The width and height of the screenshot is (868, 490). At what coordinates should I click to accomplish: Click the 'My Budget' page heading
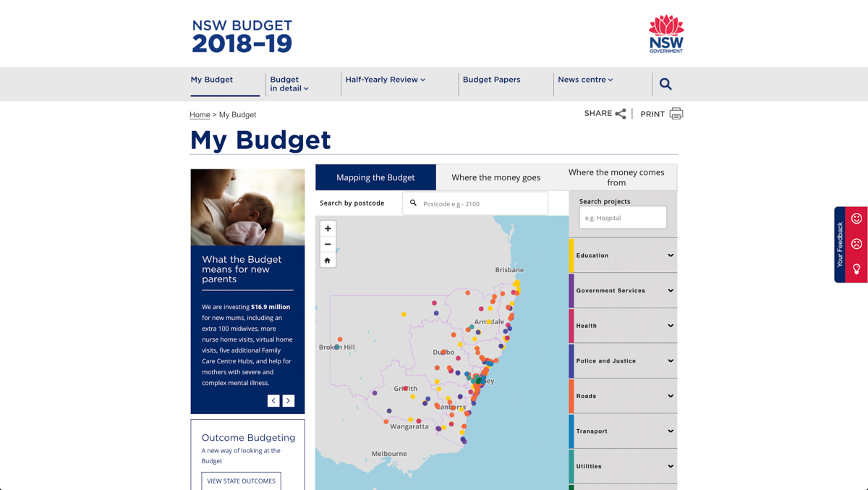pyautogui.click(x=260, y=140)
